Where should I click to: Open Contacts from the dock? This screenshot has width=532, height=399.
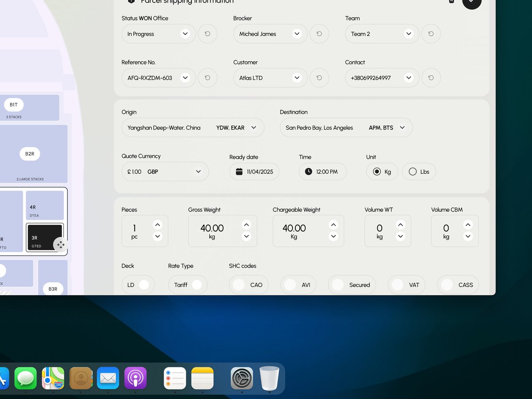coord(81,378)
